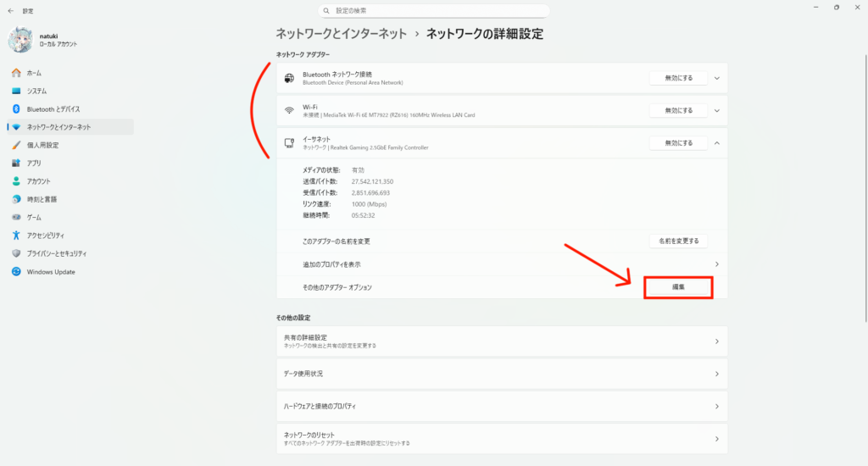The image size is (868, 466).
Task: Expand the Bluetooth ネットワーク接続 chevron
Action: click(x=717, y=78)
